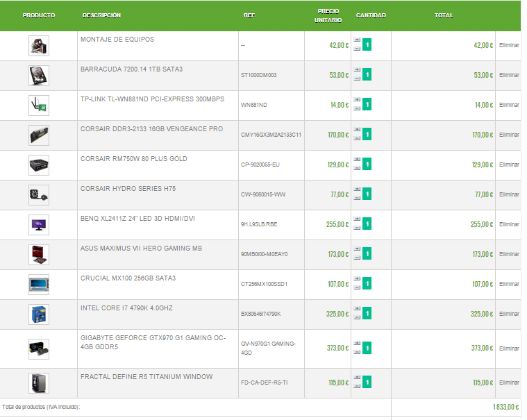The width and height of the screenshot is (527, 420).
Task: Decrease quantity of FRACTAL DEFINE R5
Action: [x=357, y=387]
